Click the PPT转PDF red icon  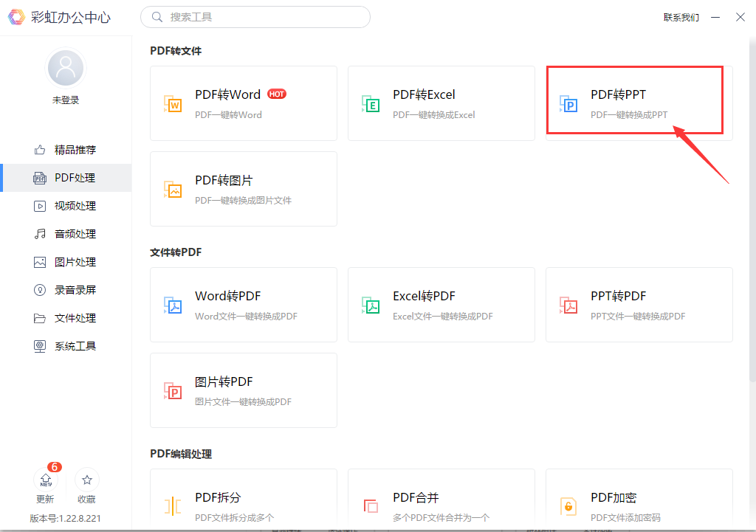(568, 305)
